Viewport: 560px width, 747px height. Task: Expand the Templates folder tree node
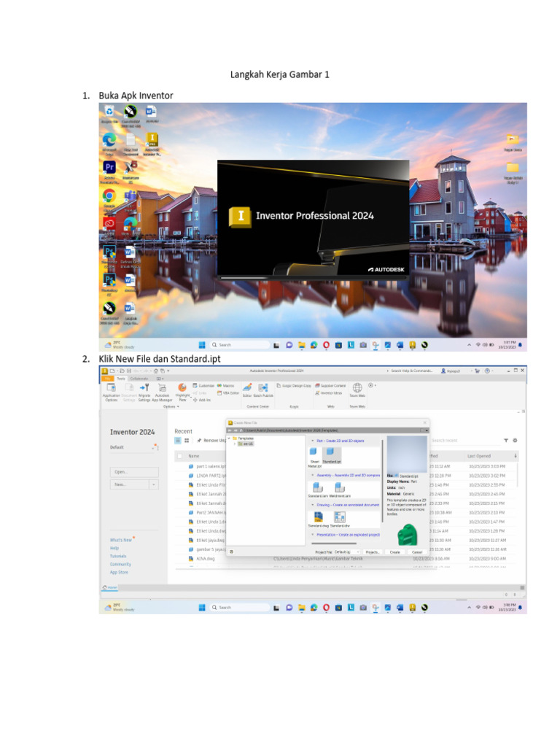(229, 438)
